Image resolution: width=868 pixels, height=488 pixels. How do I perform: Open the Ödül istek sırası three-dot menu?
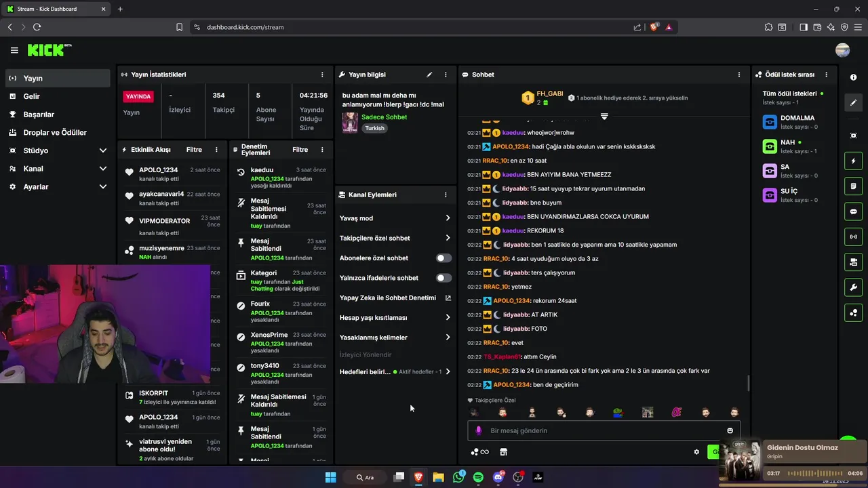(x=826, y=75)
